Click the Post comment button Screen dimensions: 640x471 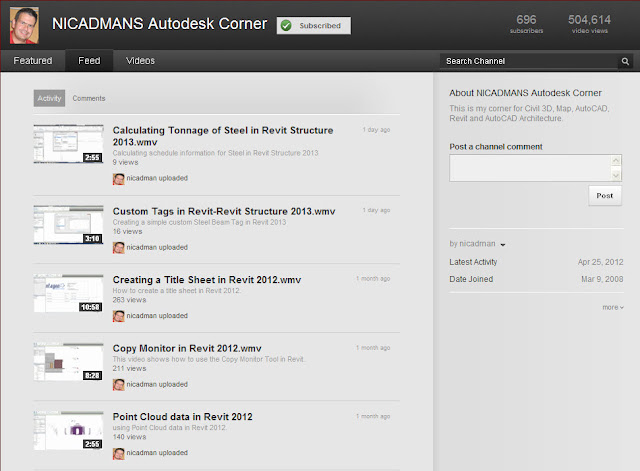pyautogui.click(x=605, y=196)
